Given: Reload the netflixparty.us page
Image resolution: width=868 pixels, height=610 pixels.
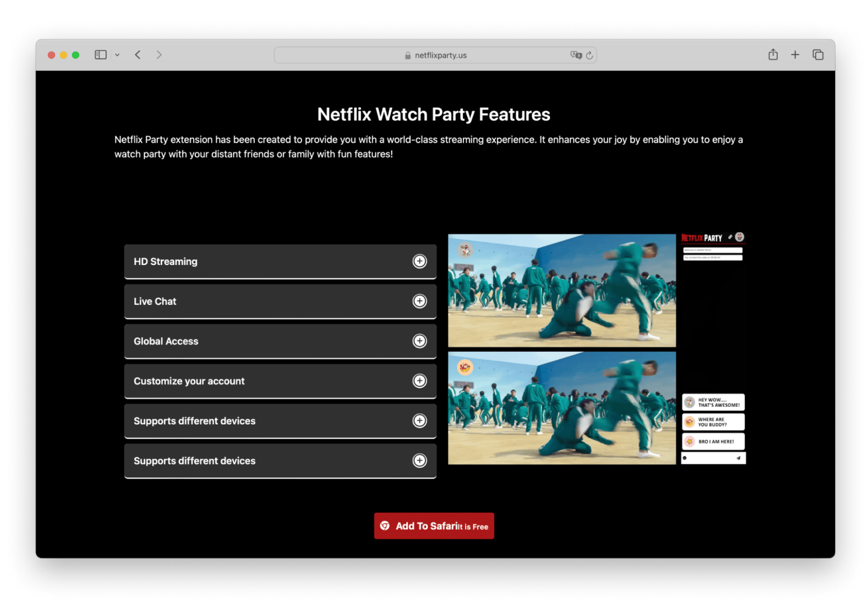Looking at the screenshot, I should point(589,55).
